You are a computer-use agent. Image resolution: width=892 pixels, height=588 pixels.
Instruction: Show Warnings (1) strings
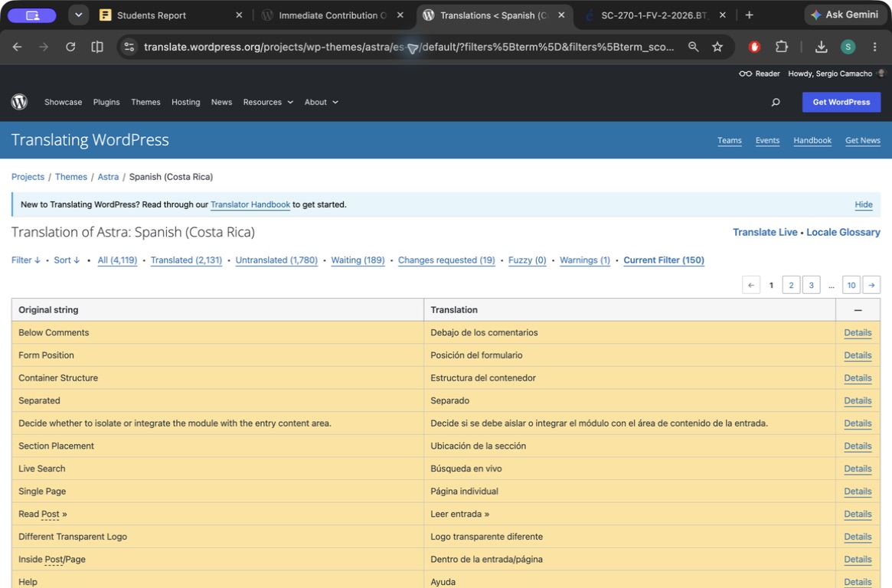pos(585,260)
